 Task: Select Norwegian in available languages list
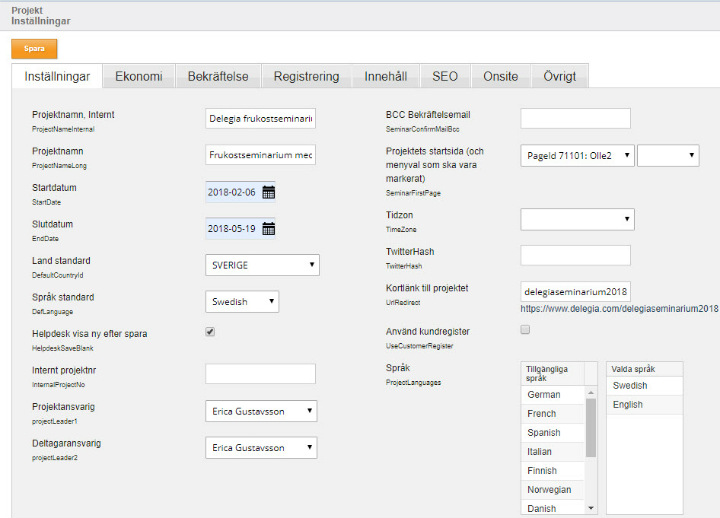tap(553, 490)
